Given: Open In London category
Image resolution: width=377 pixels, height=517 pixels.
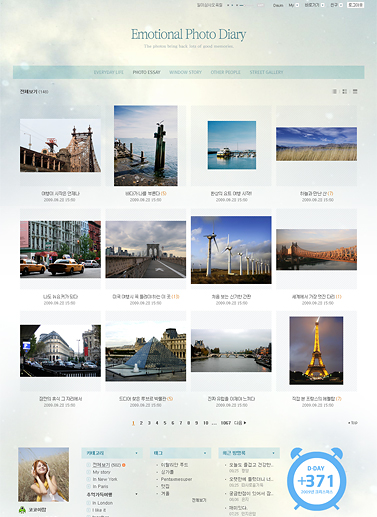Looking at the screenshot, I should coord(102,503).
